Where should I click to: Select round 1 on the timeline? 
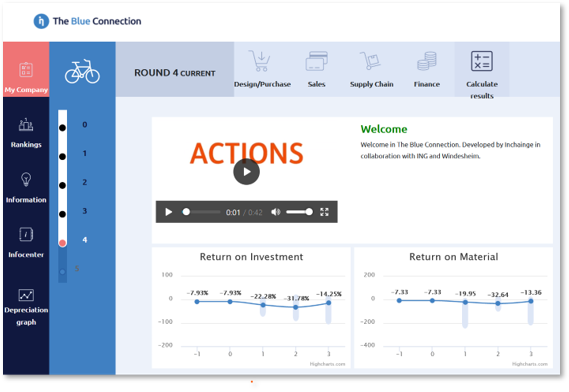pyautogui.click(x=62, y=156)
